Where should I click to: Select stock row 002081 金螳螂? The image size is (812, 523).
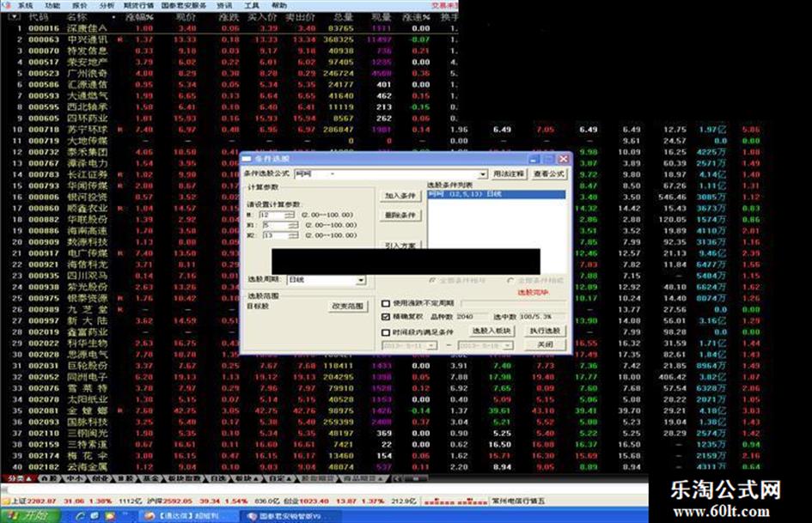[385, 410]
